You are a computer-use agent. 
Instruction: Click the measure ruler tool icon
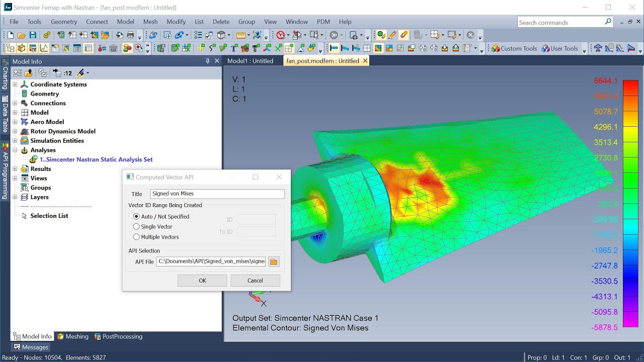240,35
